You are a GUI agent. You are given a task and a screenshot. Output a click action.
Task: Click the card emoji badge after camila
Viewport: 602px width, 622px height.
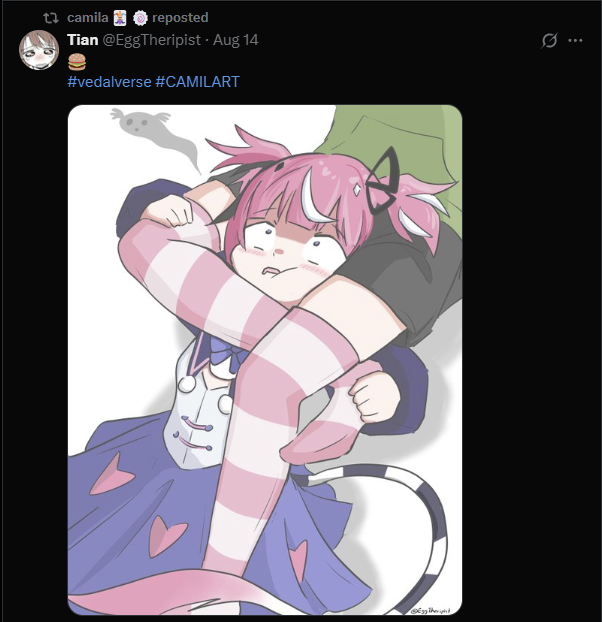click(x=120, y=18)
